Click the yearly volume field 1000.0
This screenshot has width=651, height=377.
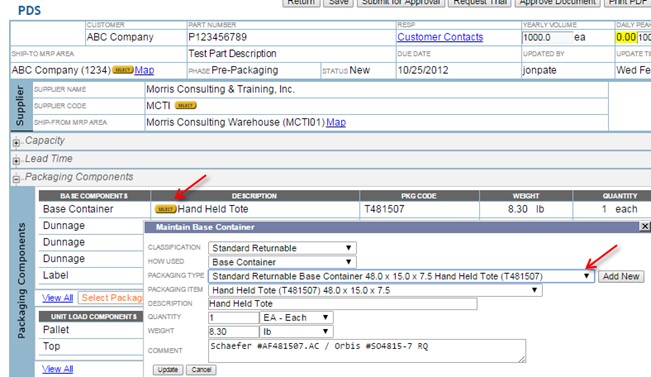pos(547,37)
